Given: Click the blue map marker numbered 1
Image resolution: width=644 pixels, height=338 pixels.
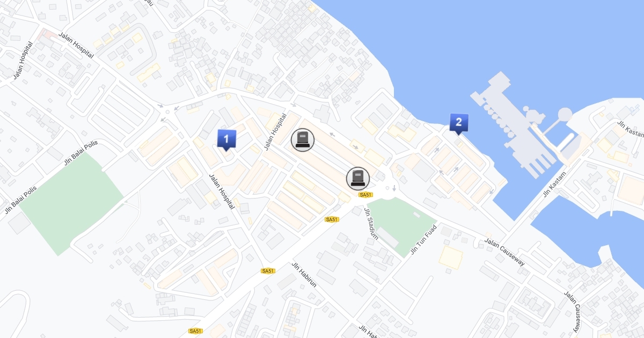Looking at the screenshot, I should 226,139.
